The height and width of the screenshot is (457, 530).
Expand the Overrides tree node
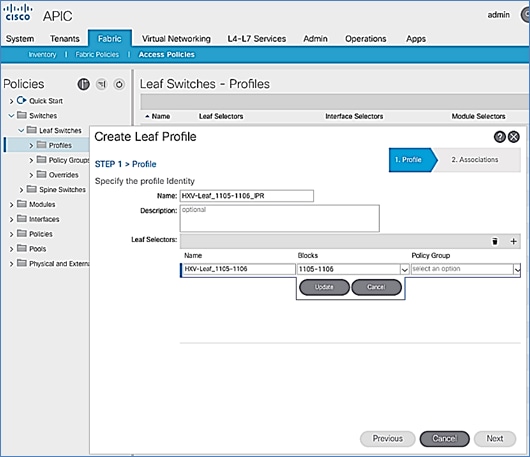(x=31, y=175)
